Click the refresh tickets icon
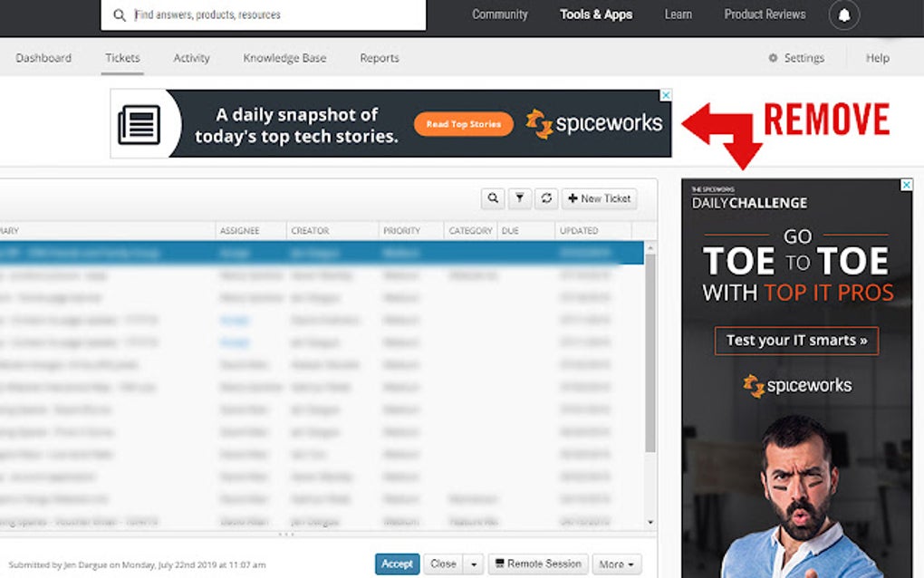Screen dimensions: 924x578 (545, 197)
